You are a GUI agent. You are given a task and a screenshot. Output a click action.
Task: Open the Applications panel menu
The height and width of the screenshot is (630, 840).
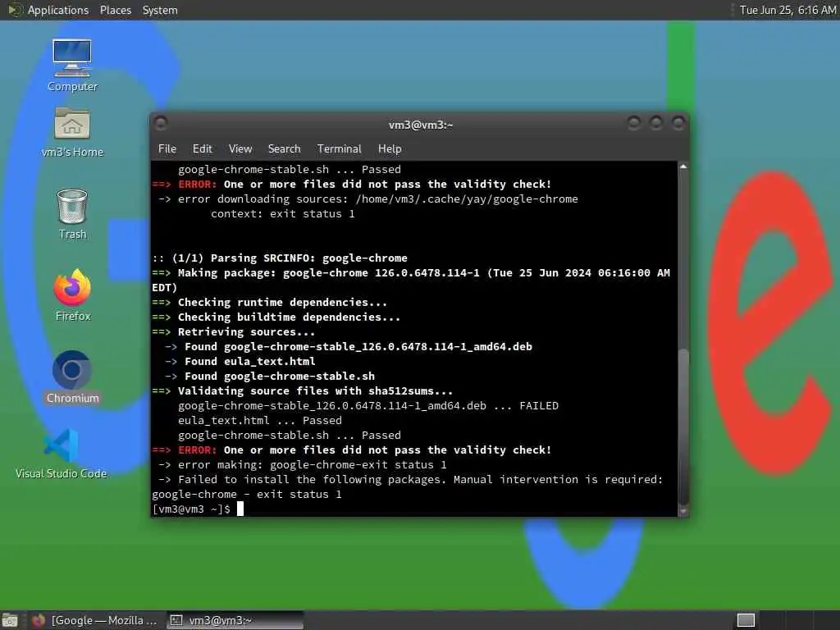pos(58,10)
